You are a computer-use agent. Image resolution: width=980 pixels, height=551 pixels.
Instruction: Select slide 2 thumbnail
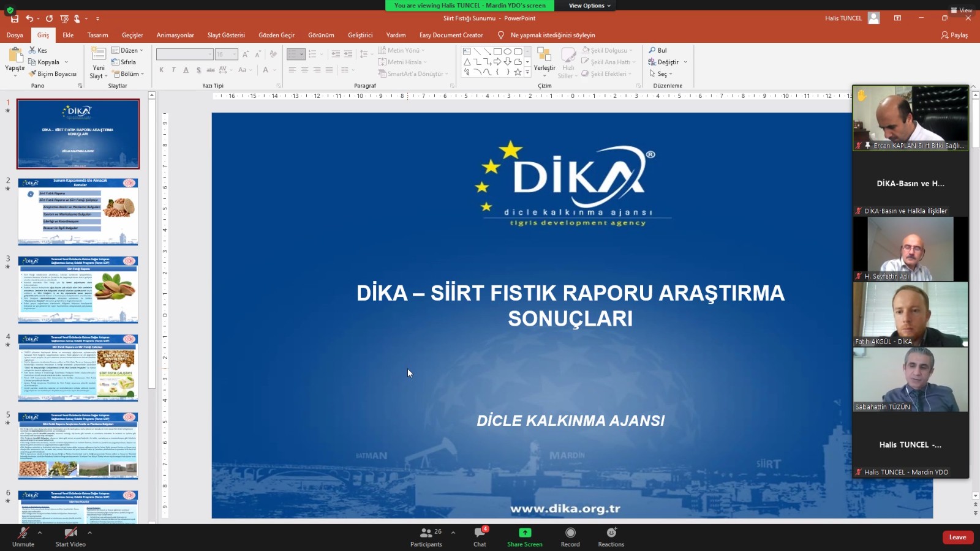(x=78, y=212)
